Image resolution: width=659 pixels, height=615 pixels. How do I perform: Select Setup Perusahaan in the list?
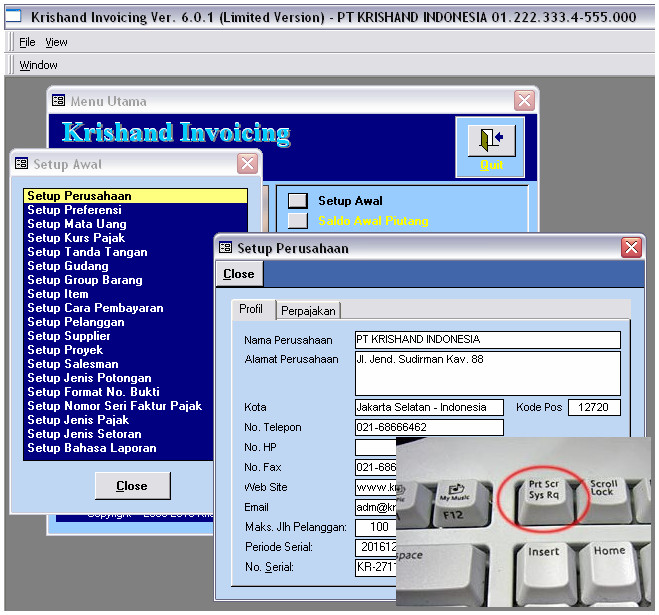[x=135, y=196]
